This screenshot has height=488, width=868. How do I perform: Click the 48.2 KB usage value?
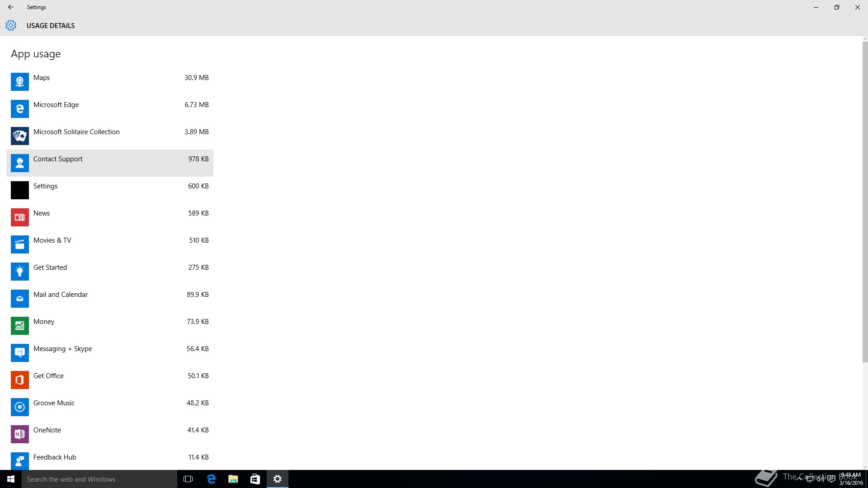198,403
